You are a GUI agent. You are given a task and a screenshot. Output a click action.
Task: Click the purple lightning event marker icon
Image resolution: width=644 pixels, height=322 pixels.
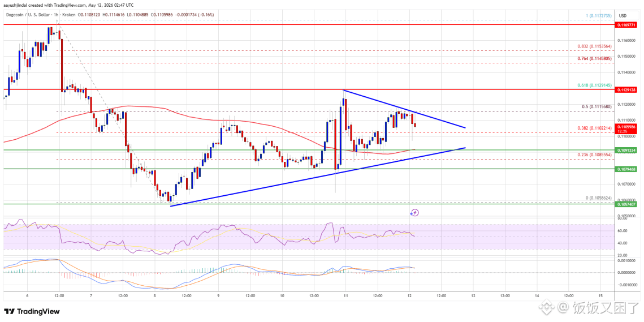415,212
